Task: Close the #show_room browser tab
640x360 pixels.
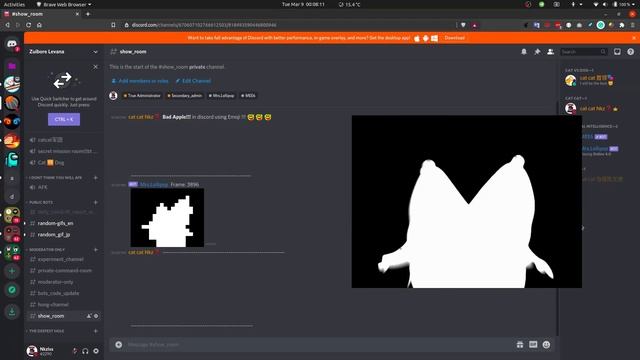Action: point(77,14)
